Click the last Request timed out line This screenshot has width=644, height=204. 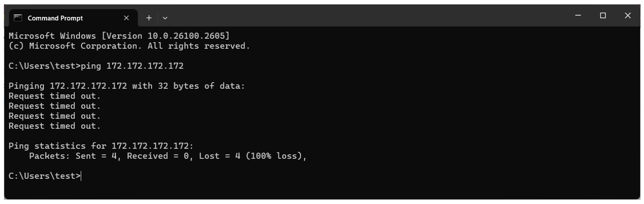coord(55,127)
